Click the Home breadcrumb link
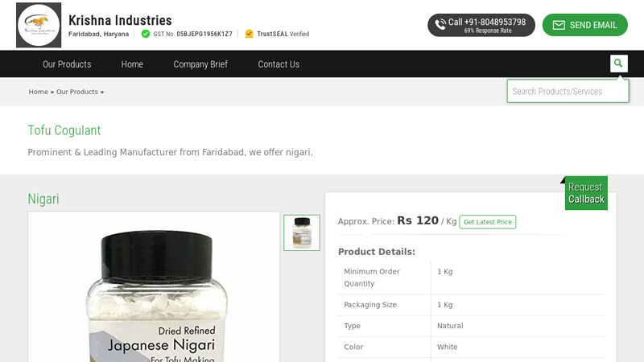This screenshot has height=362, width=644. click(39, 92)
